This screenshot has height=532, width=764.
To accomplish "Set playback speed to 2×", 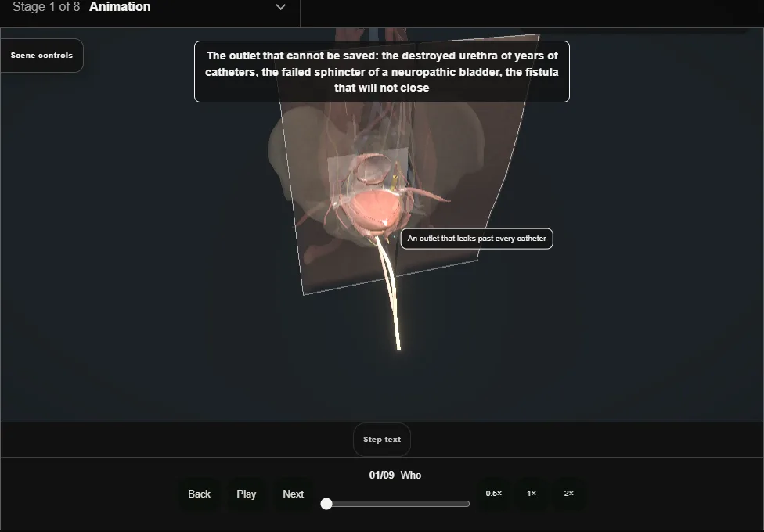I will tap(568, 494).
